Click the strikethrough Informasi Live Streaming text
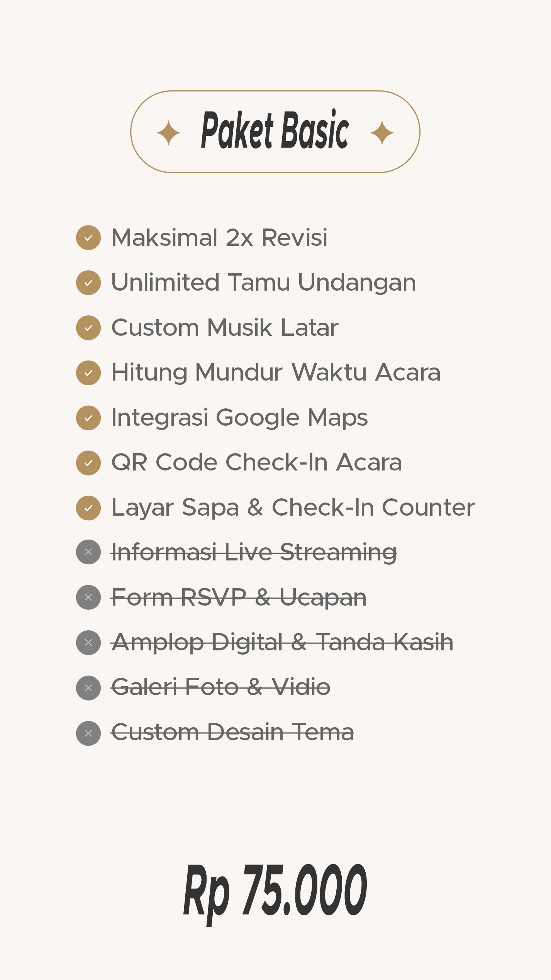Viewport: 551px width, 980px height. [254, 553]
